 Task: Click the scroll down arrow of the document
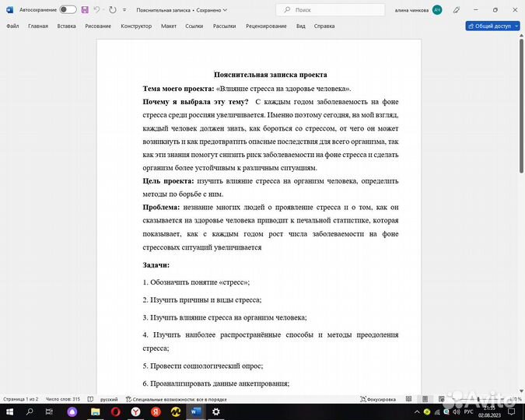(x=521, y=391)
